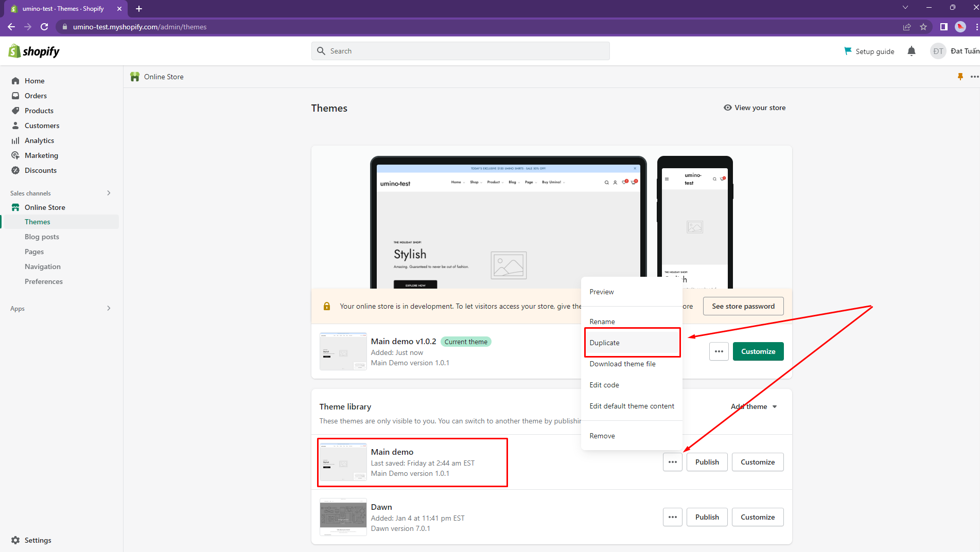Viewport: 980px width, 552px height.
Task: Click the pin icon in Online Store header
Action: point(960,77)
